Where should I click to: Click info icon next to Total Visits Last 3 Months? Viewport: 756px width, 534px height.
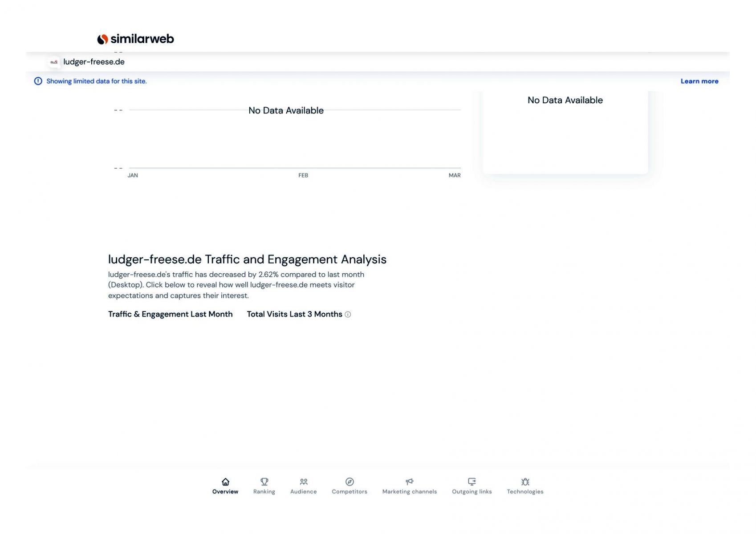(x=348, y=315)
